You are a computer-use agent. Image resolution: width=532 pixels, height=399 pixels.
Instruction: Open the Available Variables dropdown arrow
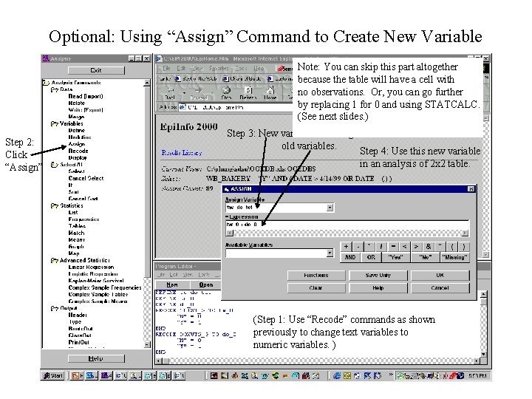pyautogui.click(x=330, y=253)
